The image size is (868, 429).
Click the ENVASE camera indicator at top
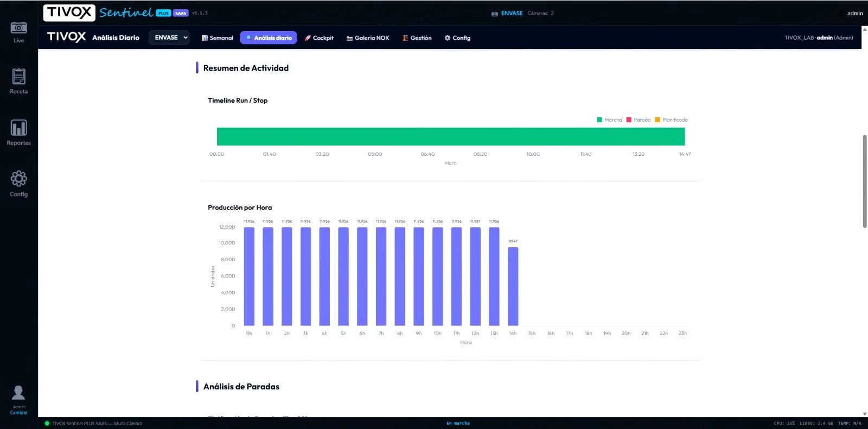coord(507,14)
